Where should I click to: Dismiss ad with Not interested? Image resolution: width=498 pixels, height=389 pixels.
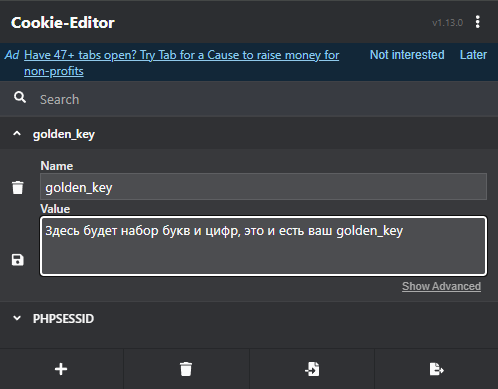pos(407,55)
